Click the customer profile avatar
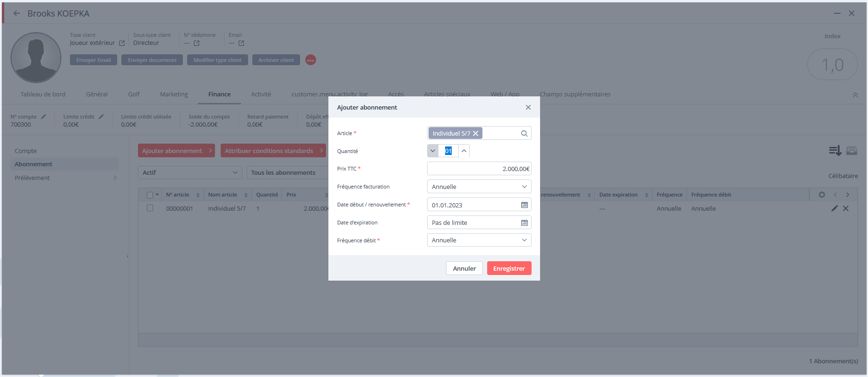Image resolution: width=868 pixels, height=377 pixels. pos(36,58)
